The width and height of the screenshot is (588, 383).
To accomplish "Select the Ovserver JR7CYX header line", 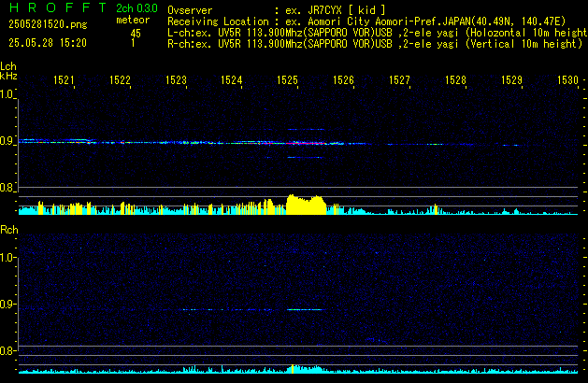I will [277, 10].
